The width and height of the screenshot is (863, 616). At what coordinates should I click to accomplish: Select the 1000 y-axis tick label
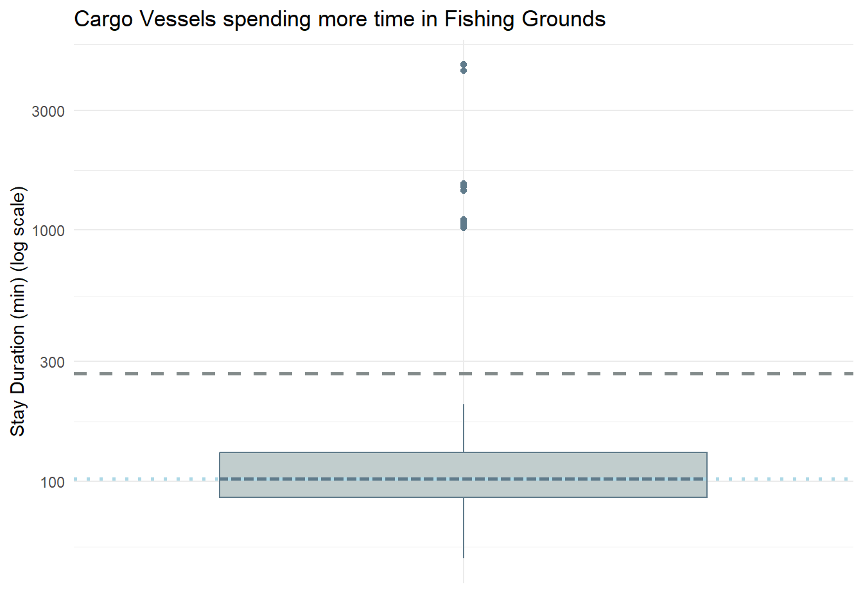tap(48, 231)
